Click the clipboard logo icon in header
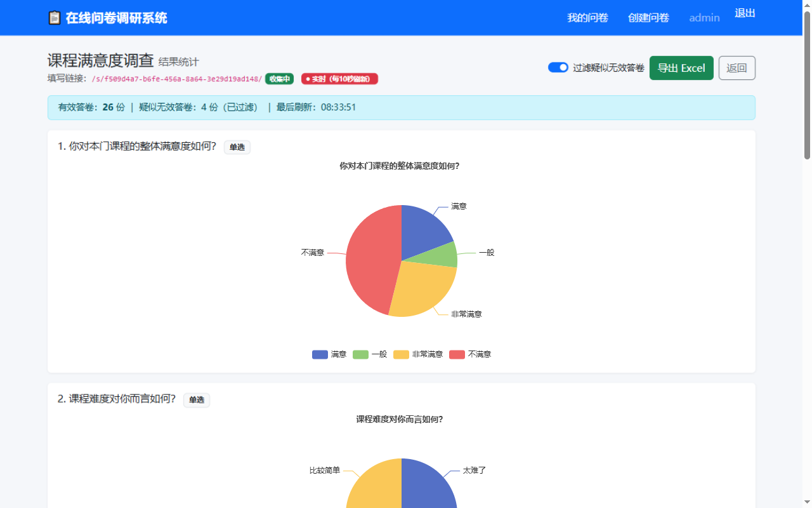Image resolution: width=812 pixels, height=508 pixels. click(x=55, y=18)
